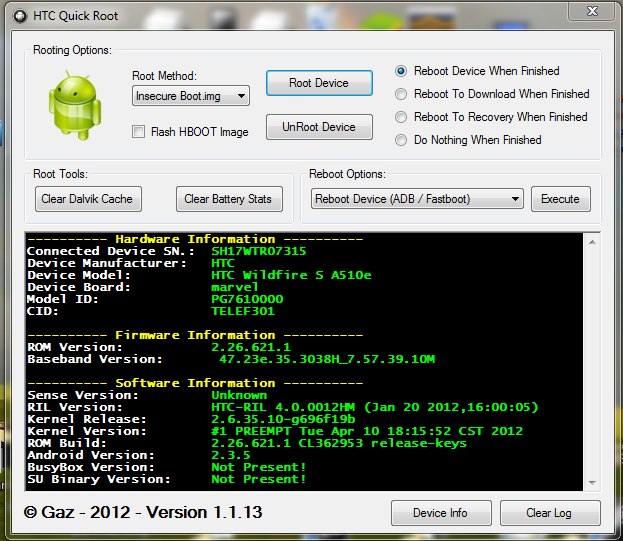Click BusyBox Version Not Present!
The height and width of the screenshot is (541, 623).
click(259, 467)
